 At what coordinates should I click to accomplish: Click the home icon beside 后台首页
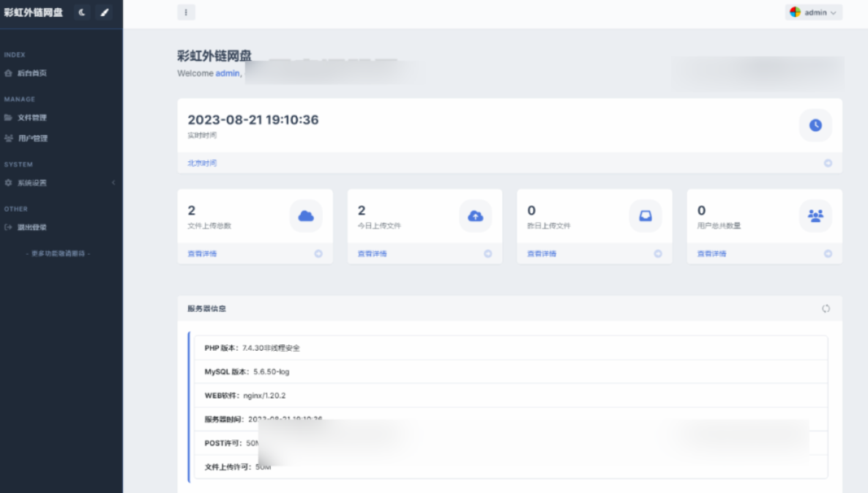click(x=8, y=73)
